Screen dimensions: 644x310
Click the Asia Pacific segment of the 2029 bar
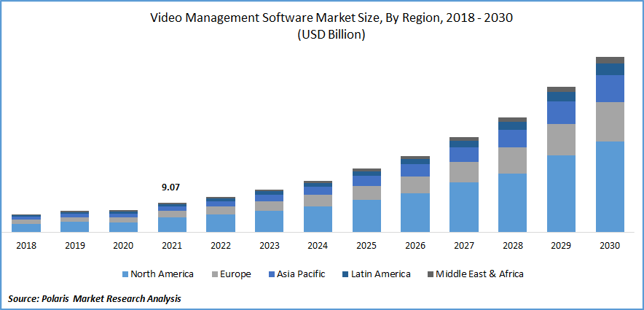coord(561,113)
